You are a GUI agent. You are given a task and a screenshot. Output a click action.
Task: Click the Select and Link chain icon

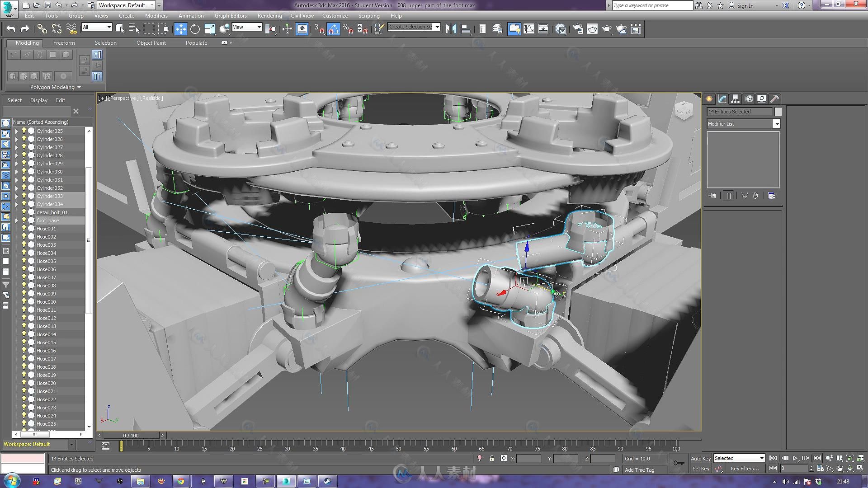tap(42, 29)
